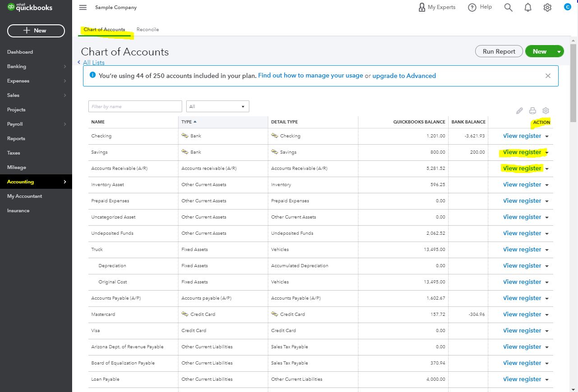Expand action arrow for Inventory Asset row
Viewport: 578px width, 392px height.
pos(547,185)
